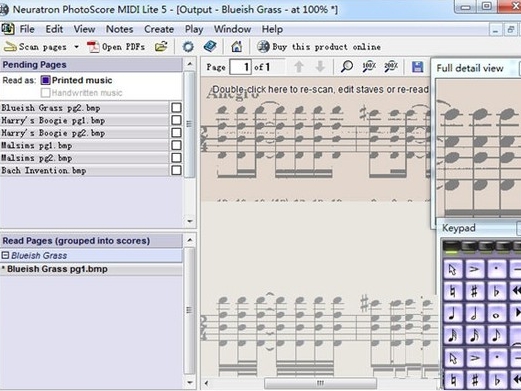Viewport: 521px width, 391px height.
Task: Click the home icon in toolbar
Action: pos(237,47)
